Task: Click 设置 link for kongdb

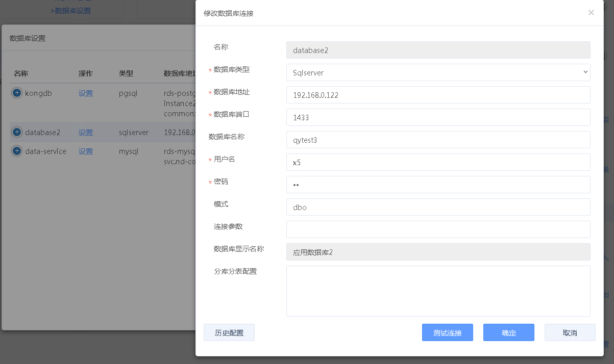Action: [x=86, y=93]
